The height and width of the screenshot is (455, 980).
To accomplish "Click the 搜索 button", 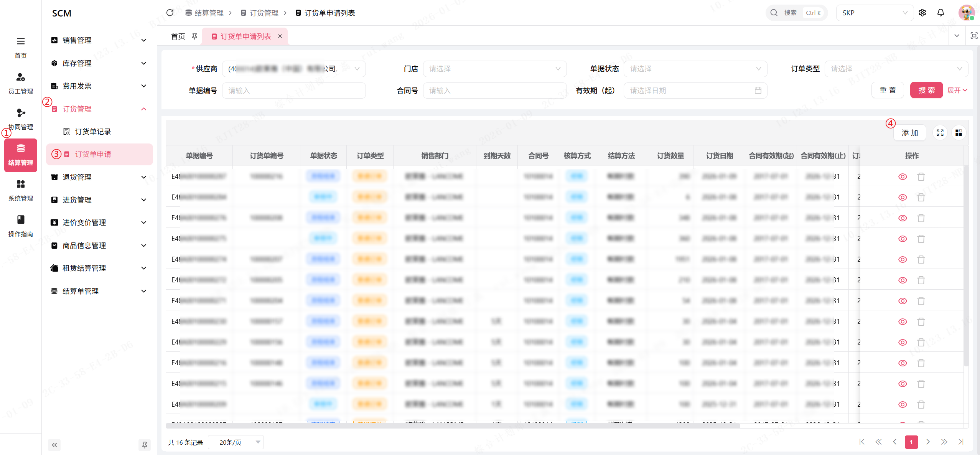I will [x=926, y=90].
